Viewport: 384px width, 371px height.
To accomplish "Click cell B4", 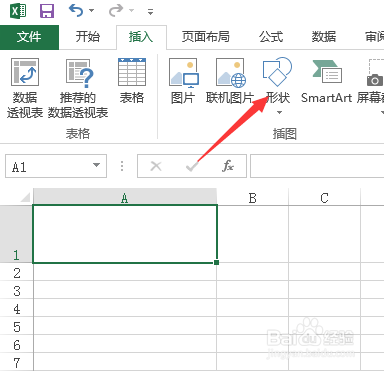I will (x=253, y=308).
